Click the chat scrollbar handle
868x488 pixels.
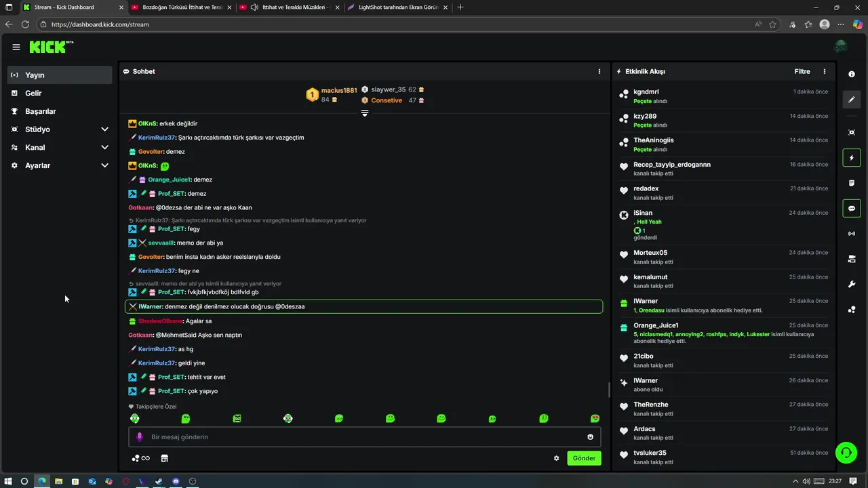point(608,390)
